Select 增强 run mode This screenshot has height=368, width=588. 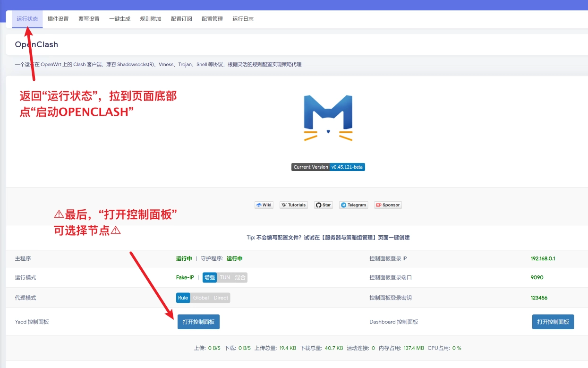tap(210, 278)
